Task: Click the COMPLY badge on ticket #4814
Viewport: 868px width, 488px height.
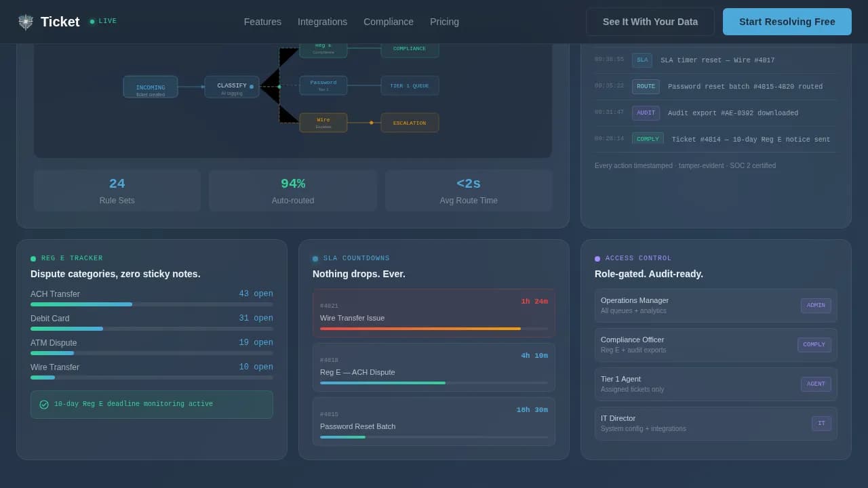Action: pyautogui.click(x=648, y=138)
